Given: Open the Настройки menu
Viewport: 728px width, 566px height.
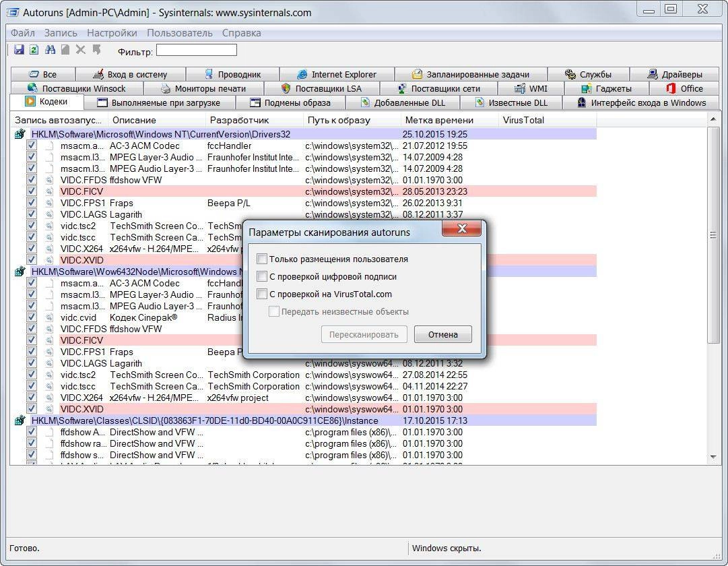Looking at the screenshot, I should (112, 33).
